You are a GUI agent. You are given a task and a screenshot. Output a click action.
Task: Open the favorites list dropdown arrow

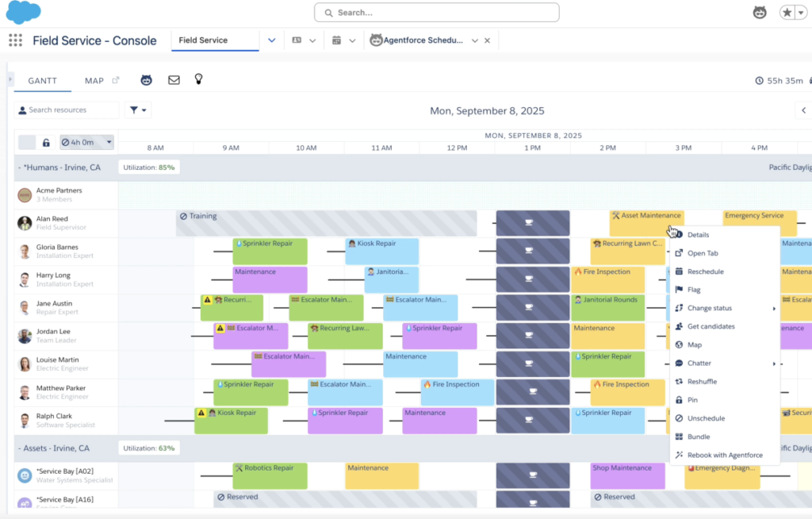tap(801, 13)
